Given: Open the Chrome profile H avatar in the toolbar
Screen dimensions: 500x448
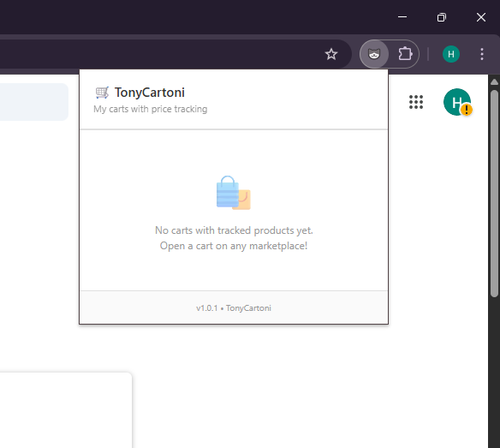Looking at the screenshot, I should [451, 54].
